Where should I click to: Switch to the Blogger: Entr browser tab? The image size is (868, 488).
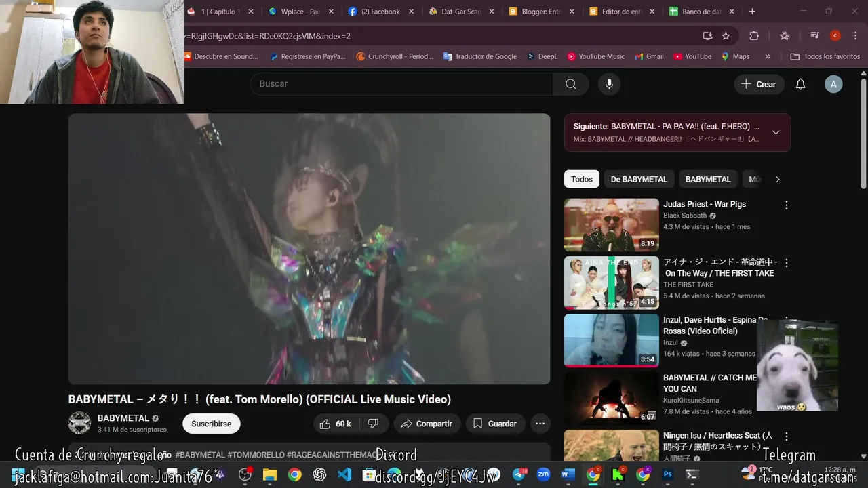(x=541, y=12)
